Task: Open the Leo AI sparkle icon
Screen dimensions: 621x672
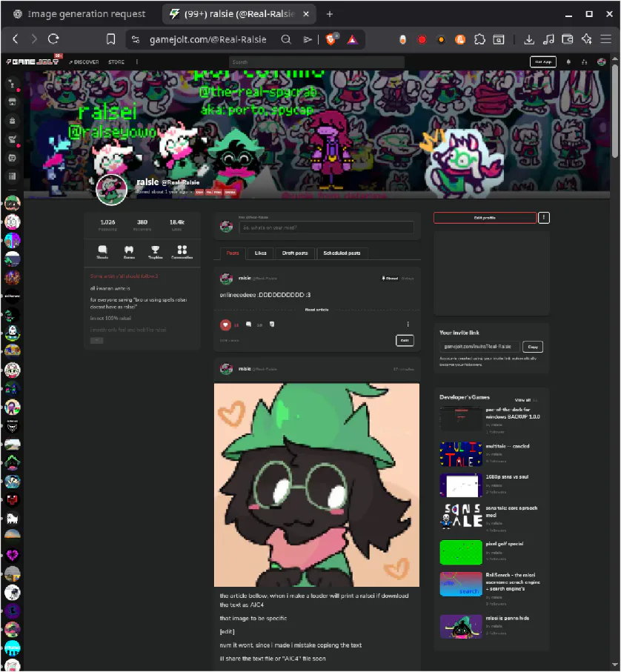Action: coord(587,39)
